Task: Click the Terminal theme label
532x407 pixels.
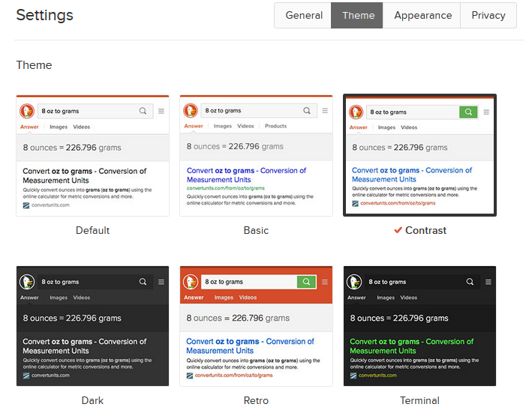Action: [x=419, y=400]
